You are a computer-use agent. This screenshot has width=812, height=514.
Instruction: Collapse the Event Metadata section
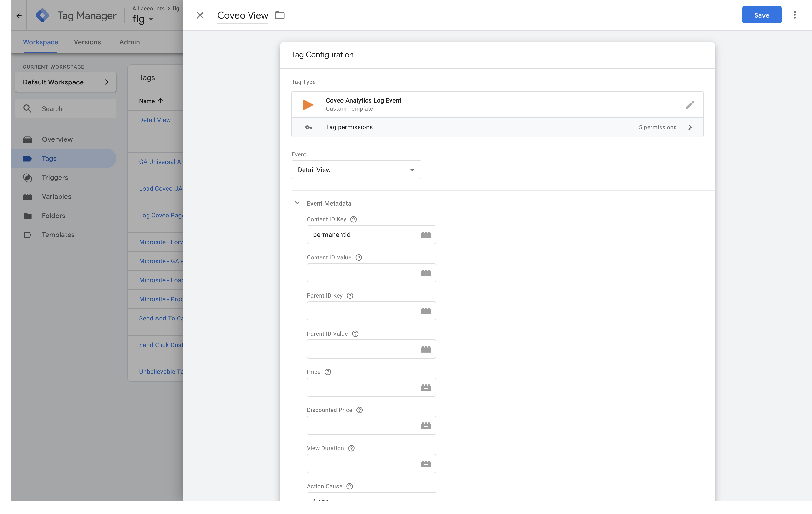pyautogui.click(x=297, y=203)
